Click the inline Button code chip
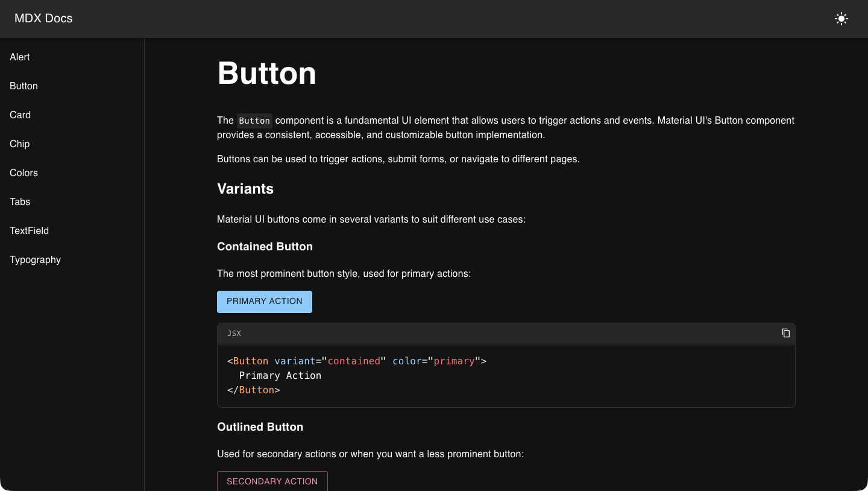This screenshot has width=868, height=491. click(x=254, y=121)
